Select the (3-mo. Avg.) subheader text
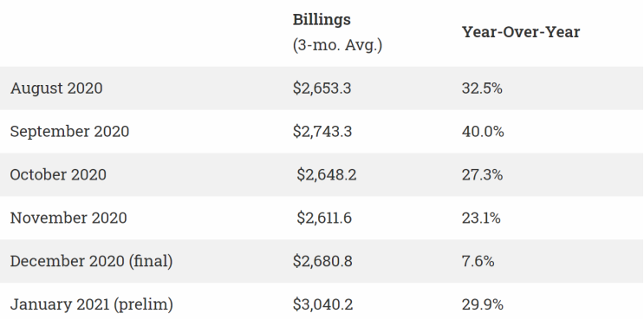The width and height of the screenshot is (644, 320). tap(337, 45)
